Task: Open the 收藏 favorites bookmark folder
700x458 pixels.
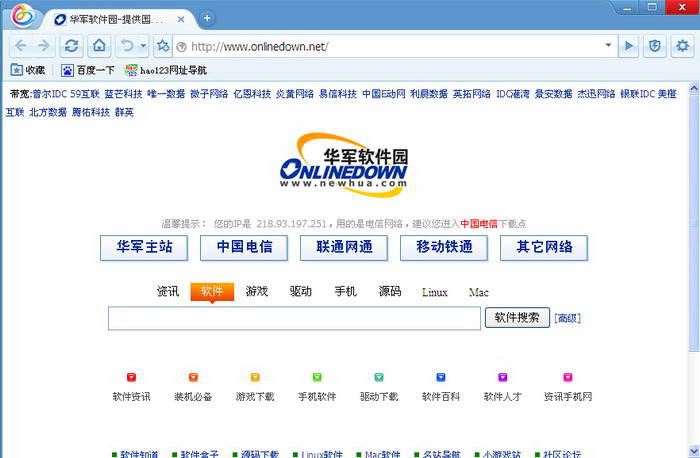Action: (x=28, y=70)
